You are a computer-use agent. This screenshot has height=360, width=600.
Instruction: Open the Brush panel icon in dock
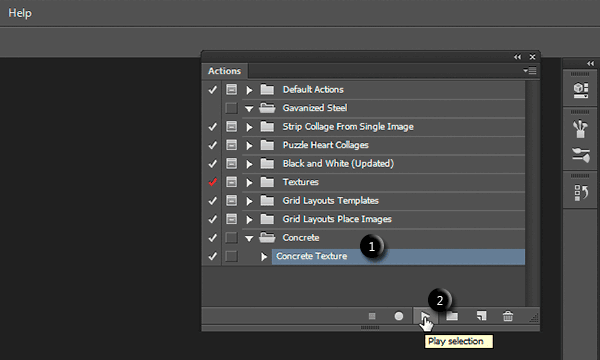(580, 155)
